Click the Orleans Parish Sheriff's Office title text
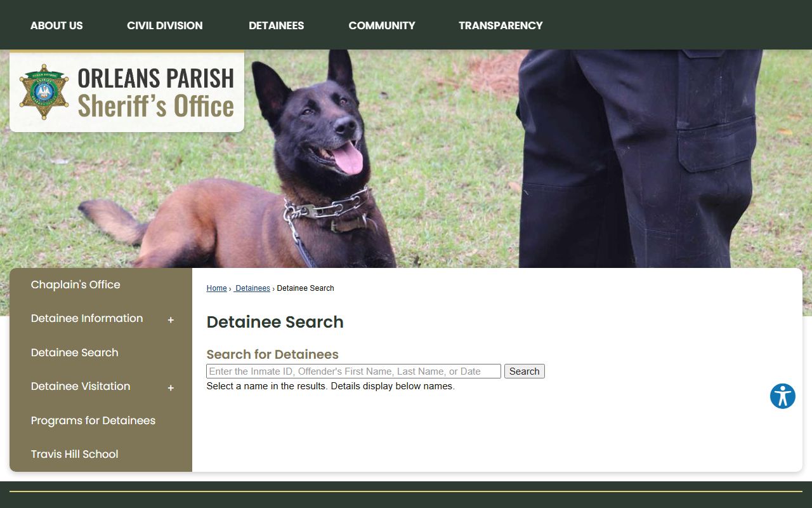This screenshot has height=508, width=812. [x=156, y=92]
